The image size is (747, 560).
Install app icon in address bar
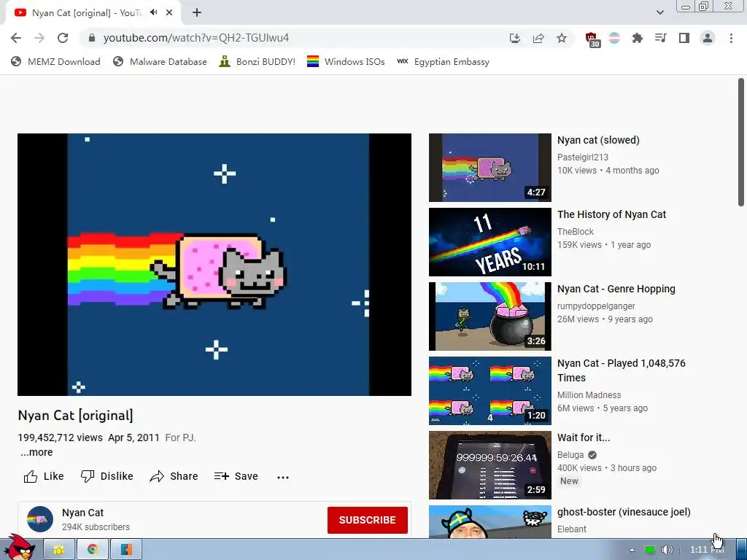[514, 38]
